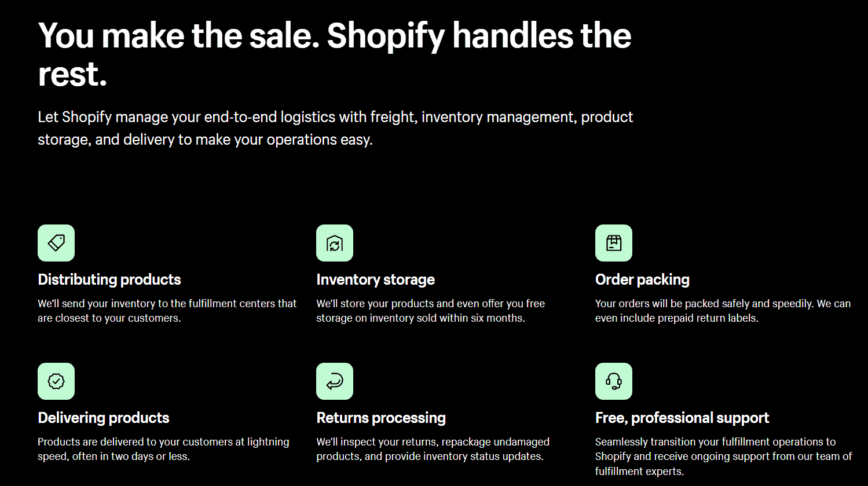
Task: Select the Returns processing heading
Action: pos(381,418)
